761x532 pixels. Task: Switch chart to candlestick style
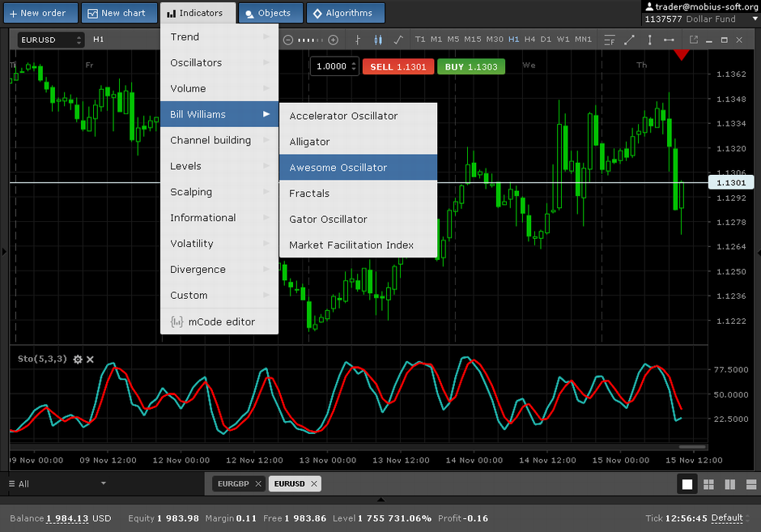(x=378, y=40)
